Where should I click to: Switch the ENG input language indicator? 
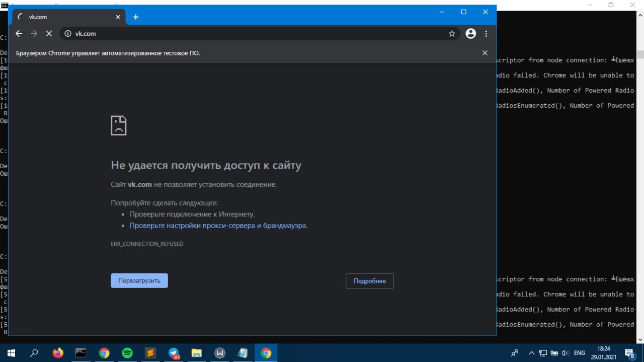579,353
